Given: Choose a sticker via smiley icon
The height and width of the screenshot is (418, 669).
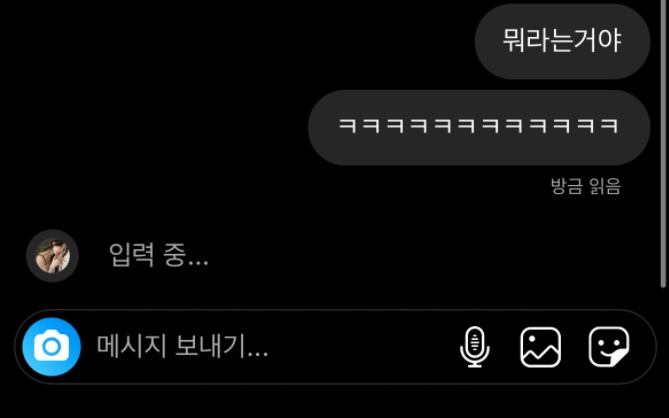Looking at the screenshot, I should pos(609,347).
